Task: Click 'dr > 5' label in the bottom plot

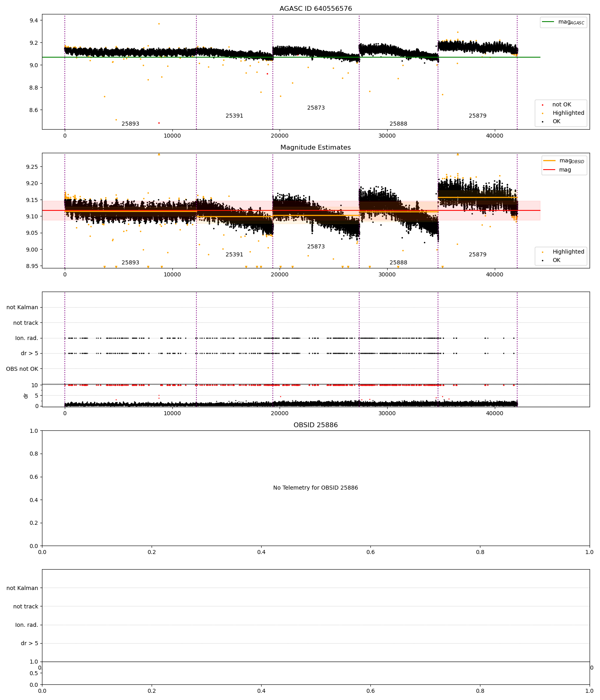Action: coord(30,644)
